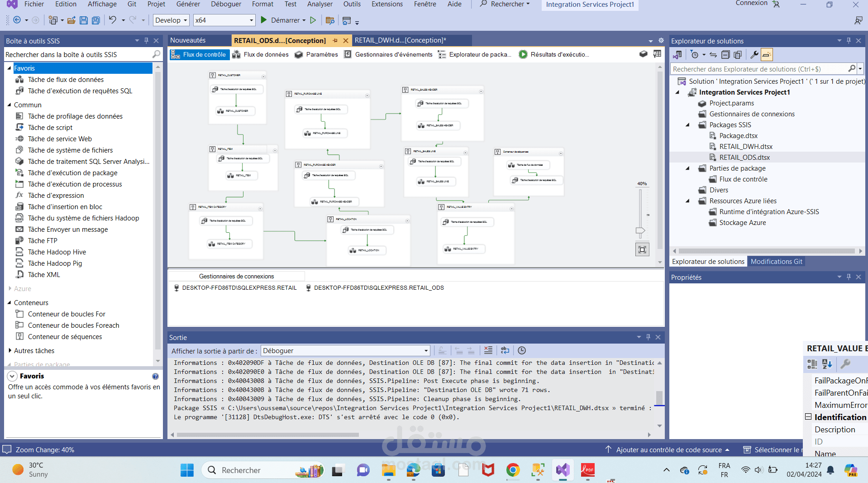Open the clock icon in the Sortie toolbar
The image size is (868, 483).
point(522,350)
